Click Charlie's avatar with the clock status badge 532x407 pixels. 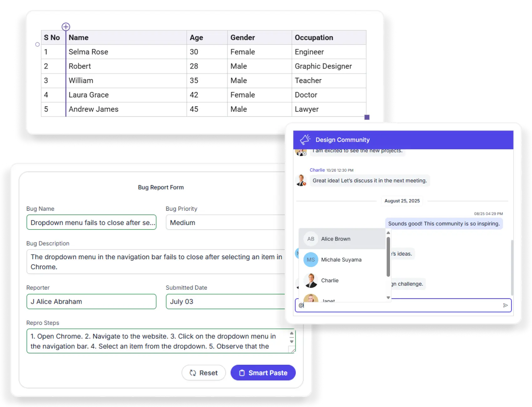[x=300, y=181]
